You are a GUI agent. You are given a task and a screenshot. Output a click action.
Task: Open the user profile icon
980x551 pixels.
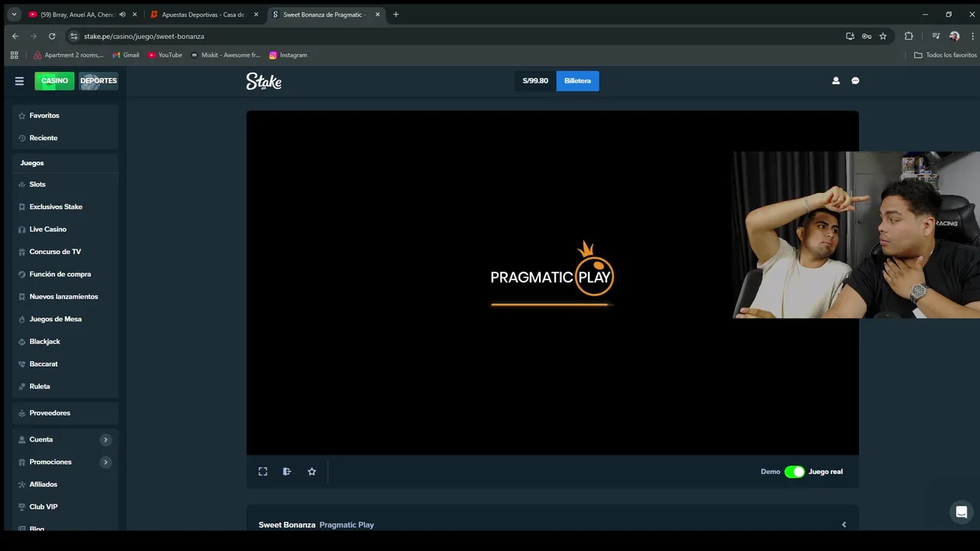(835, 81)
